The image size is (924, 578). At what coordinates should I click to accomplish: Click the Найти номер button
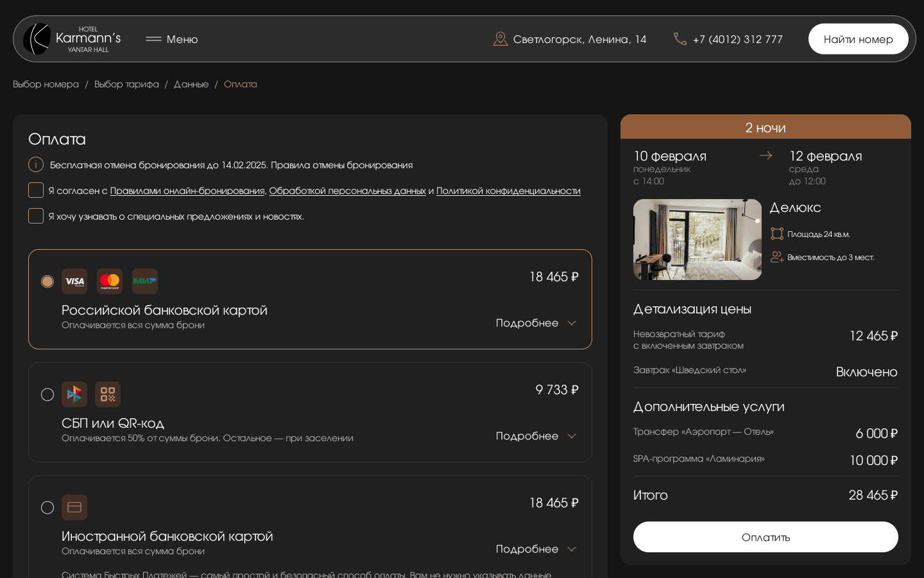coord(858,39)
